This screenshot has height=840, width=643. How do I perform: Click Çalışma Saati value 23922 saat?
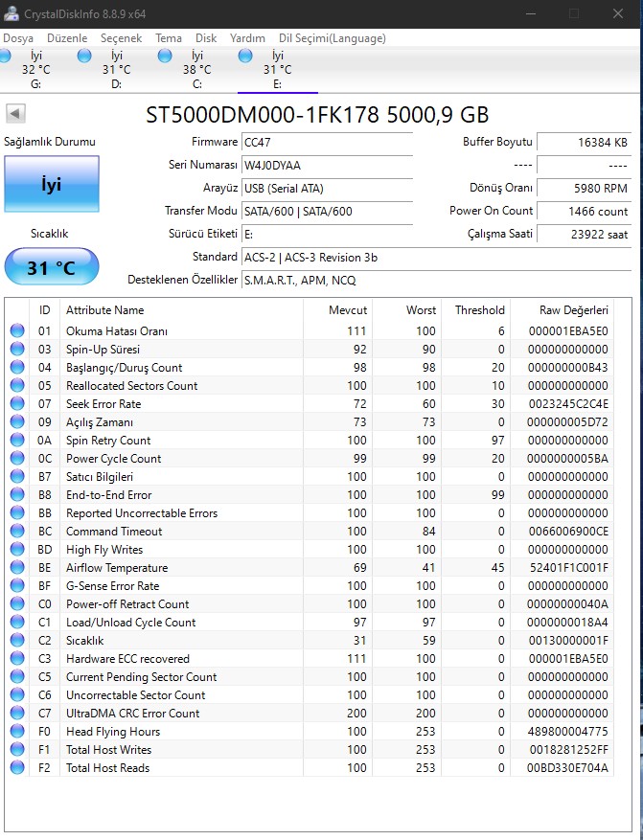[584, 235]
